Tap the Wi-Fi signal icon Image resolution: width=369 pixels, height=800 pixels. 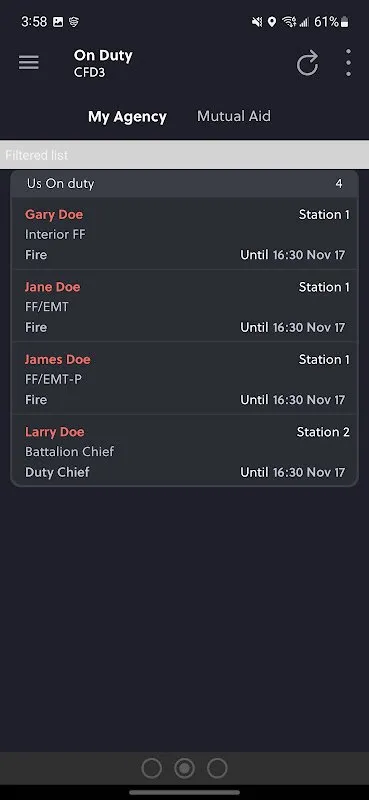pos(289,22)
